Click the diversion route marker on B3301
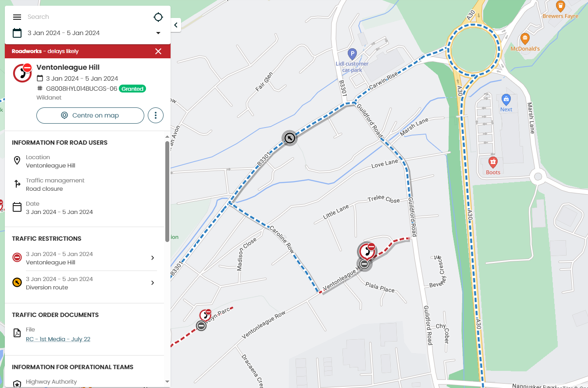Viewport: 588px width, 388px height. tap(289, 139)
